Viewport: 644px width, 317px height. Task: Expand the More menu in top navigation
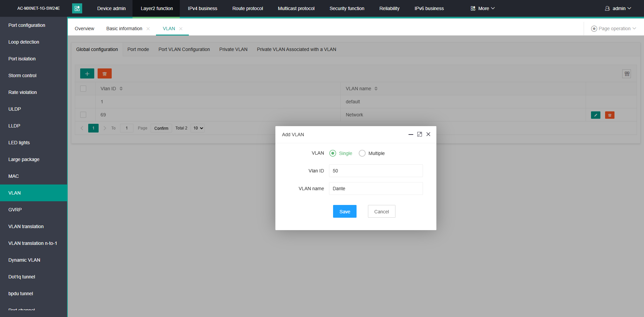(x=483, y=8)
